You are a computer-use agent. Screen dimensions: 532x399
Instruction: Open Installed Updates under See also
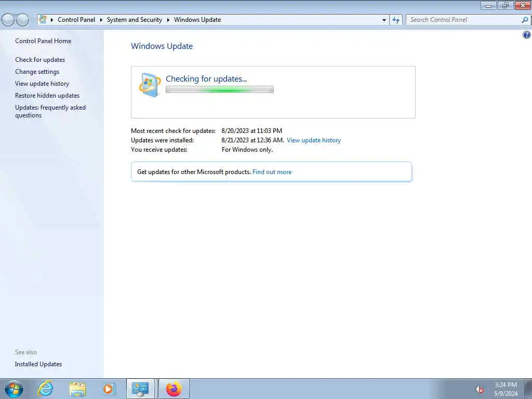coord(38,364)
